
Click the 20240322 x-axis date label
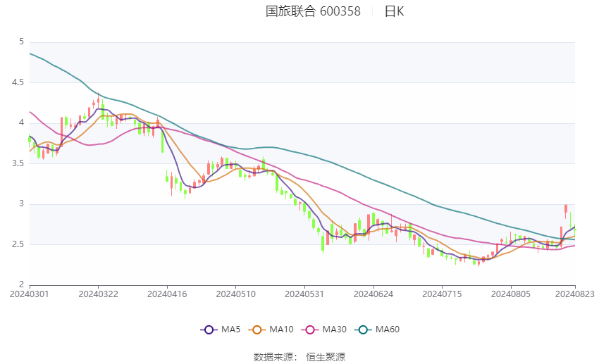[x=98, y=294]
